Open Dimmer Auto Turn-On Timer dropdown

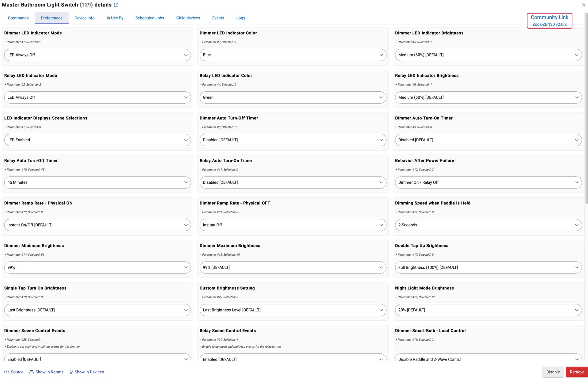(x=488, y=140)
